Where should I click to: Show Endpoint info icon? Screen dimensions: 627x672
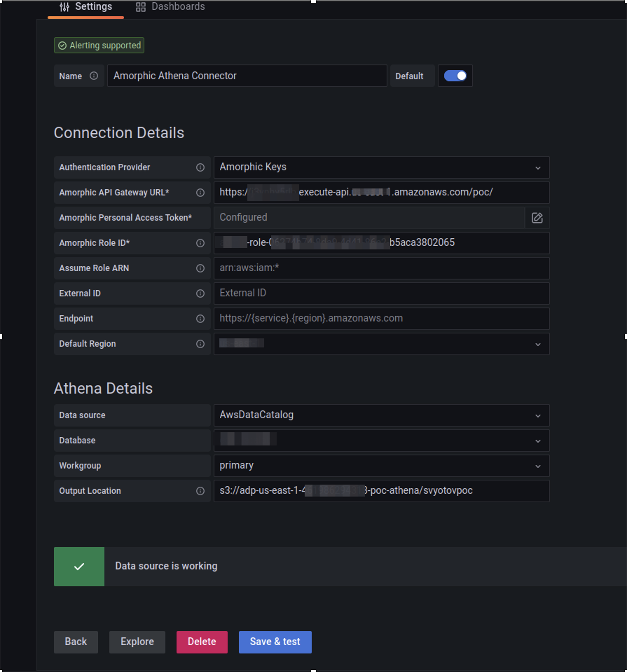tap(200, 319)
